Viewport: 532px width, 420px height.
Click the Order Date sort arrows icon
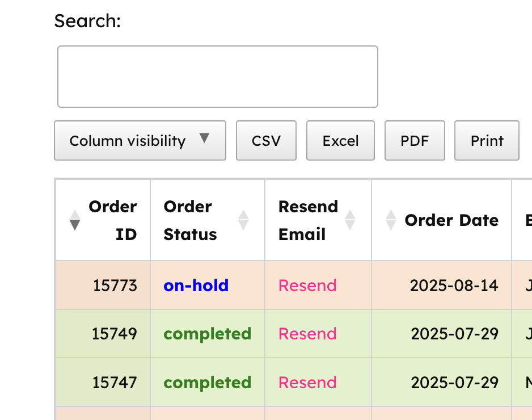[x=391, y=220]
